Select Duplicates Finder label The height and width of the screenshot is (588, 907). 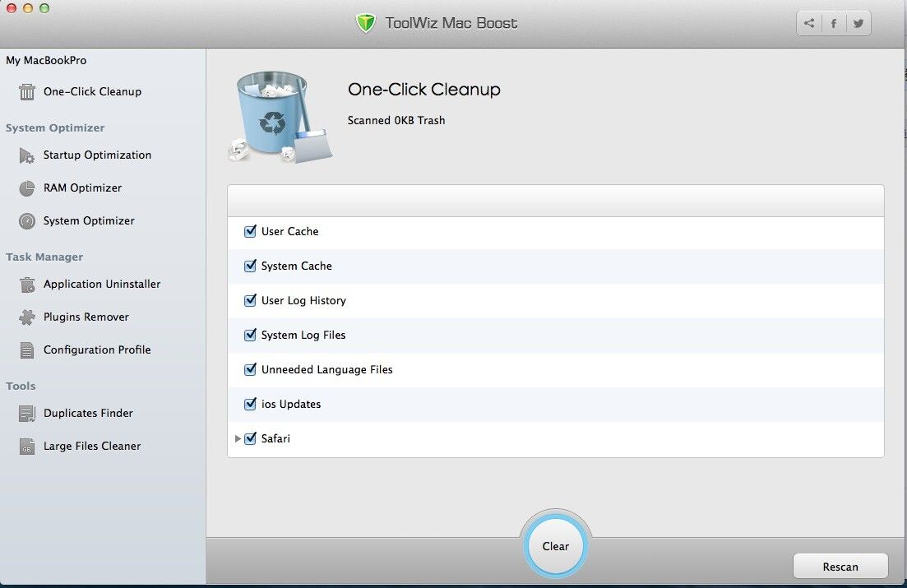[89, 413]
